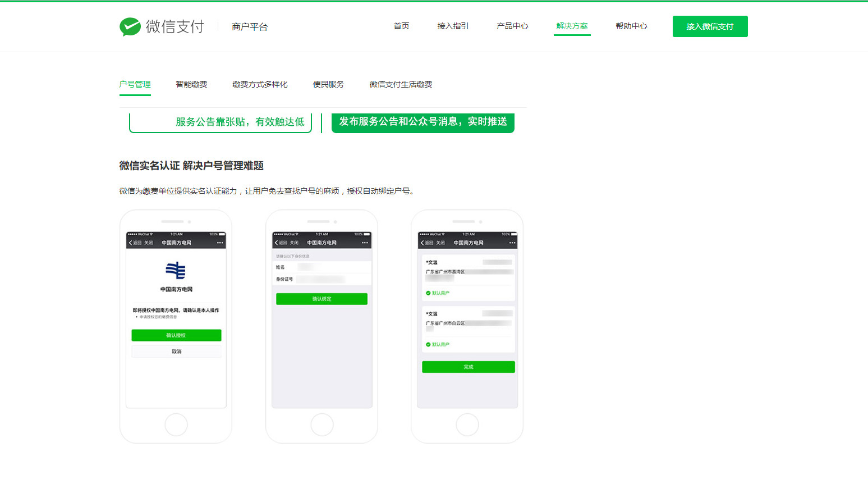Click 确认授权 in the authorization phone screen

tap(176, 335)
